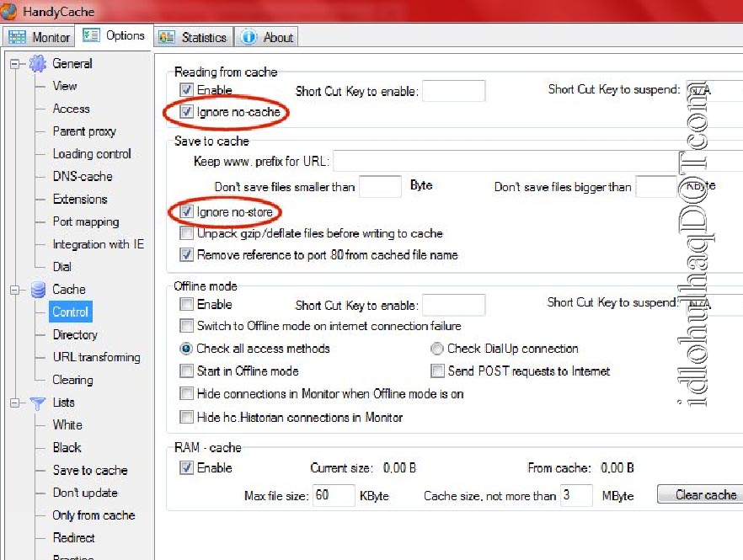
Task: Click the Lists funnel icon in tree
Action: click(x=38, y=403)
